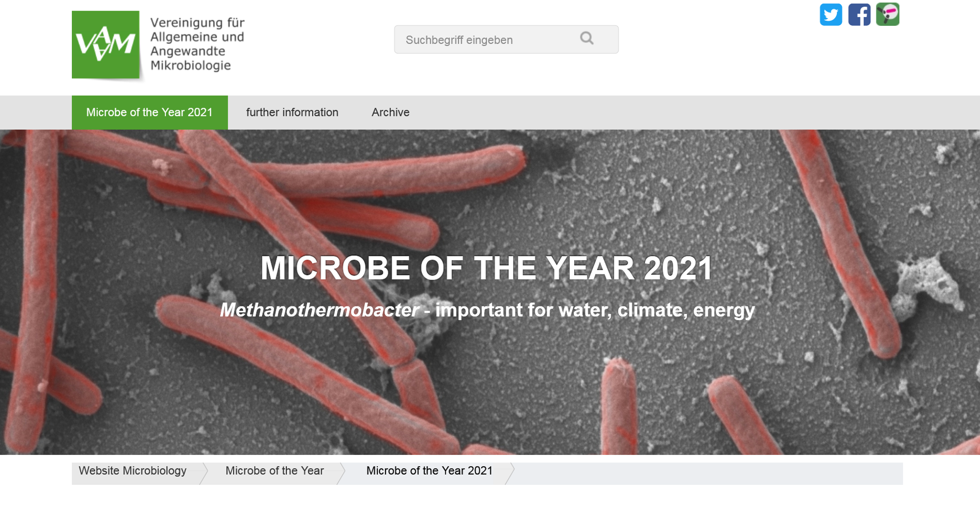Image resolution: width=980 pixels, height=506 pixels.
Task: Click the green VAAM logo
Action: 106,45
